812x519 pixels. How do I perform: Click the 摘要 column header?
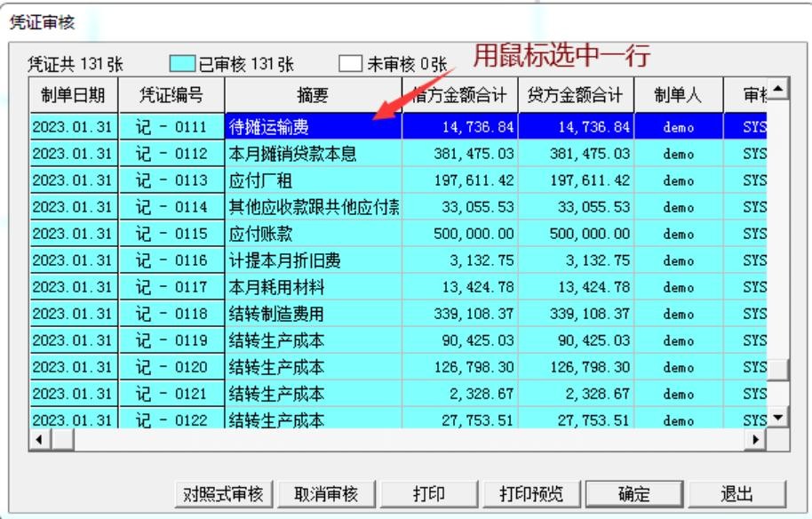pyautogui.click(x=313, y=95)
